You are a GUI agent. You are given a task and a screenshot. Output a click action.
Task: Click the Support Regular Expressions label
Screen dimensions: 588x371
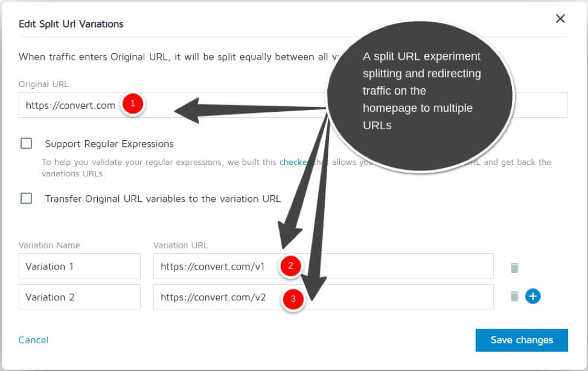pyautogui.click(x=109, y=144)
